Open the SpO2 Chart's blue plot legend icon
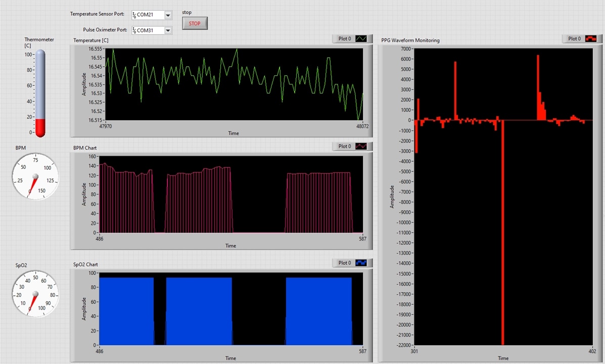605x364 pixels. coord(361,263)
